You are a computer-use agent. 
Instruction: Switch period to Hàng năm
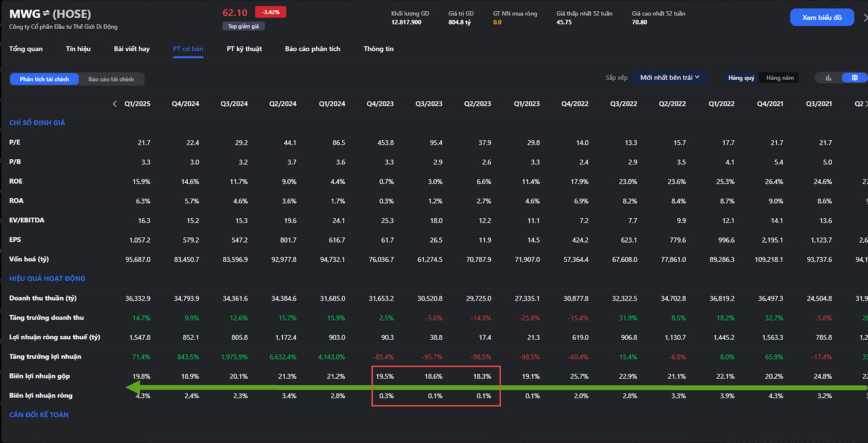[x=780, y=78]
